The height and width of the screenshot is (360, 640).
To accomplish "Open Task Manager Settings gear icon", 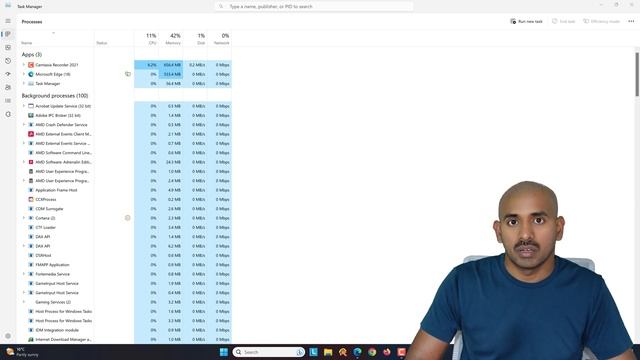I will click(x=8, y=336).
